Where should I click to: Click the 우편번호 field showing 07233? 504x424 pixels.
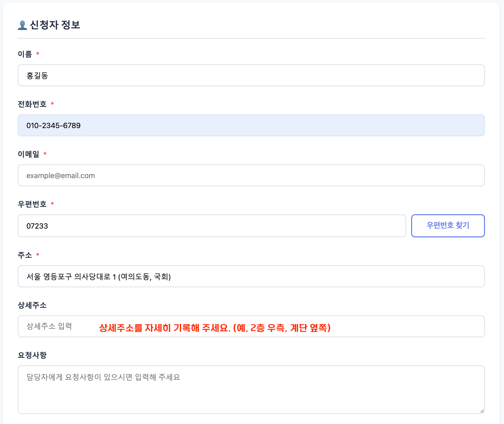coord(212,226)
